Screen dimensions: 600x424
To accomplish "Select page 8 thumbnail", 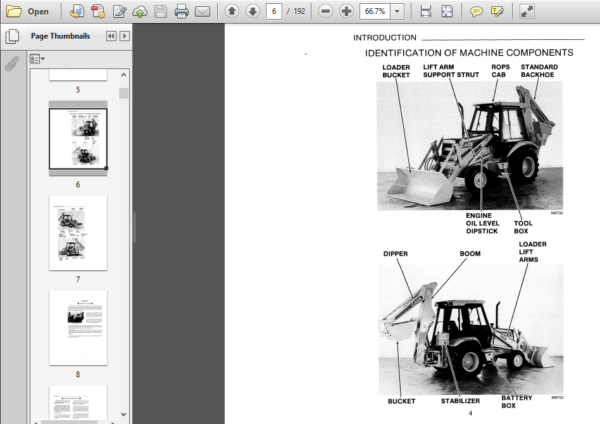I will coord(78,328).
